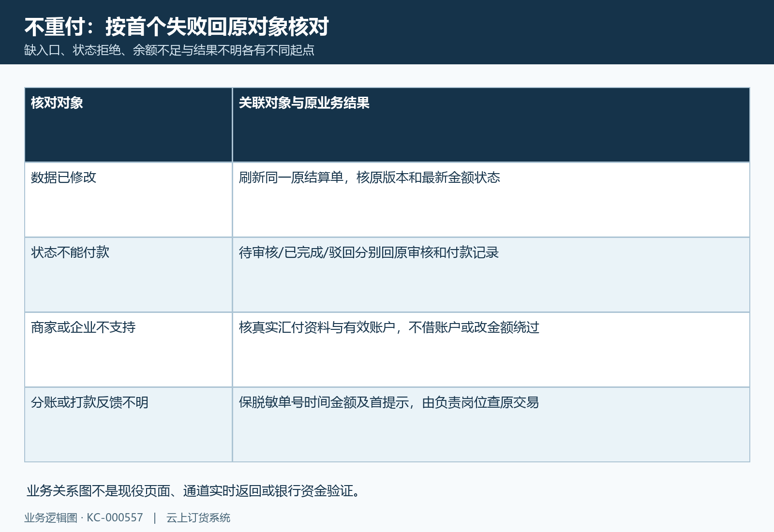Click the cell 核真实汇付资料与有效账户，不借账户或改金额绕过
Viewport: 774px width, 532px height.
pos(491,350)
